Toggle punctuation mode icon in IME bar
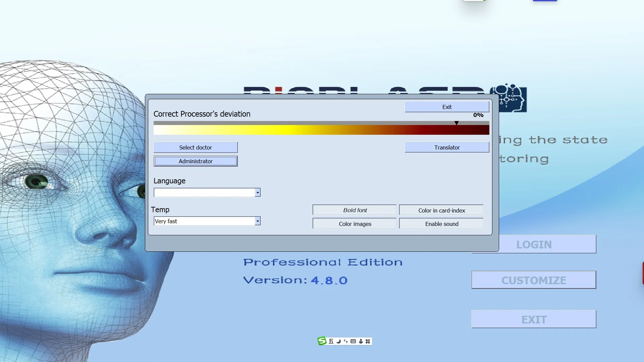Viewport: 644px width, 362px height. [345, 341]
